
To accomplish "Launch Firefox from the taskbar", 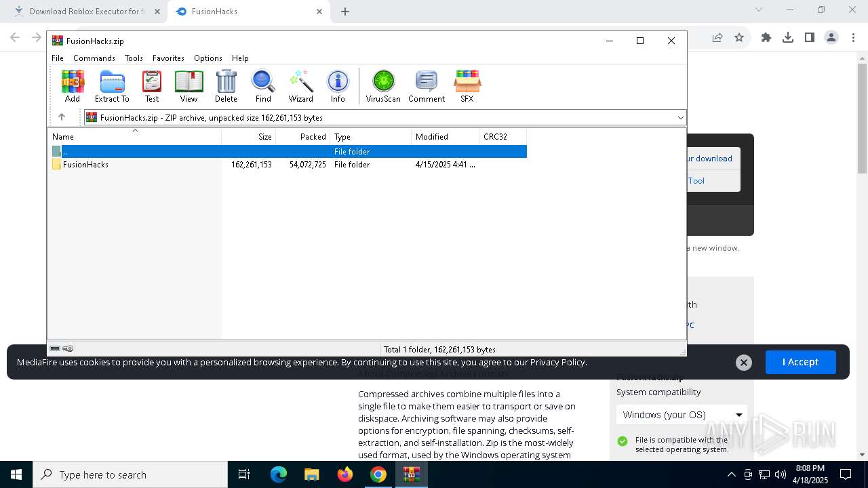I will [x=345, y=474].
